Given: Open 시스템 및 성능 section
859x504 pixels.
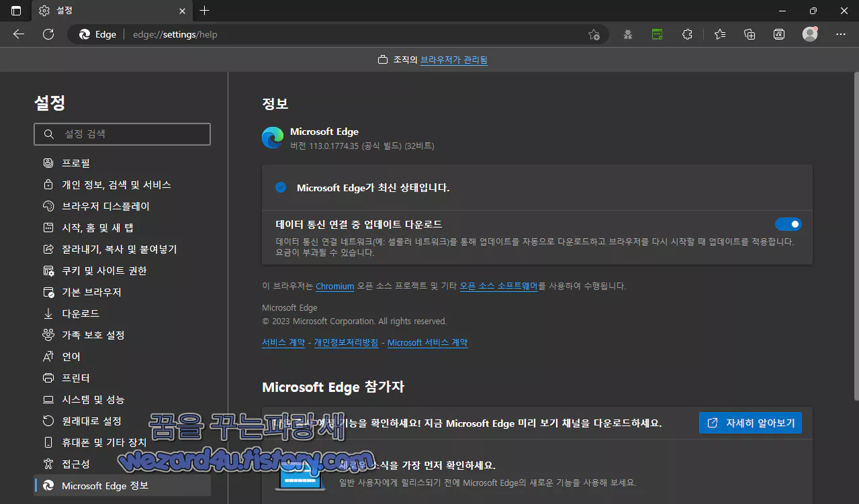Looking at the screenshot, I should 122,399.
